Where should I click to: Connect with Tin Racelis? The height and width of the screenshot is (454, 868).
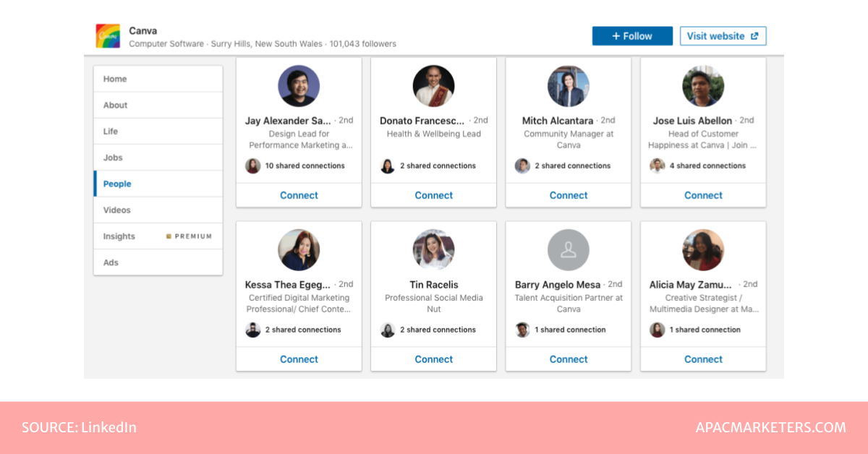[434, 359]
